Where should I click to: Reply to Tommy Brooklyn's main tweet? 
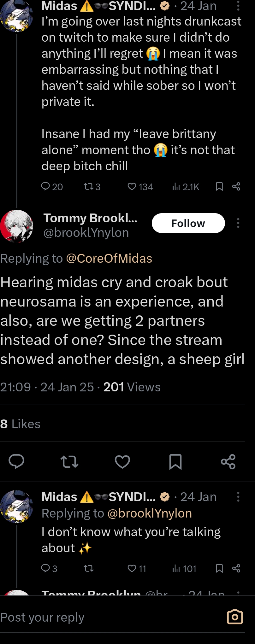point(16,462)
